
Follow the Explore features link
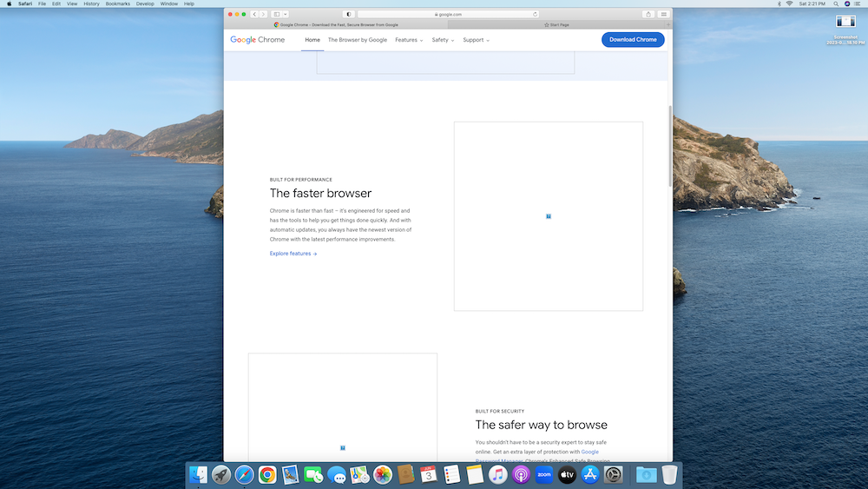click(293, 254)
